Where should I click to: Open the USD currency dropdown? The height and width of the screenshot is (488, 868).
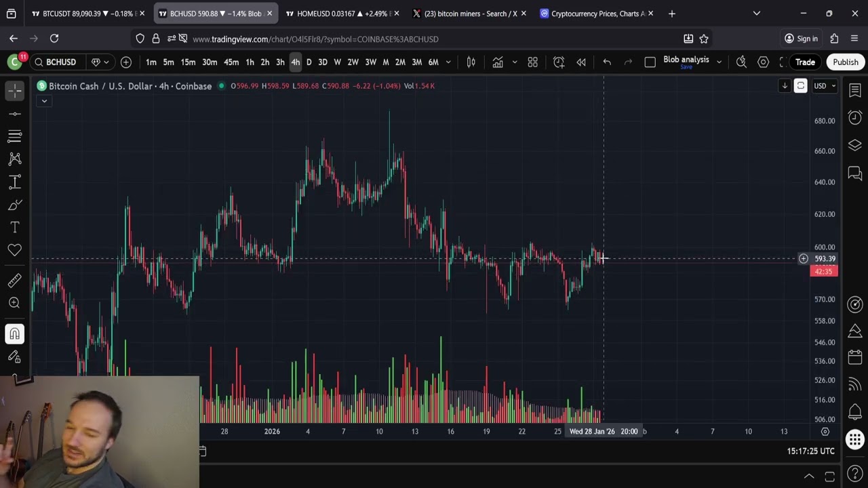(x=825, y=86)
